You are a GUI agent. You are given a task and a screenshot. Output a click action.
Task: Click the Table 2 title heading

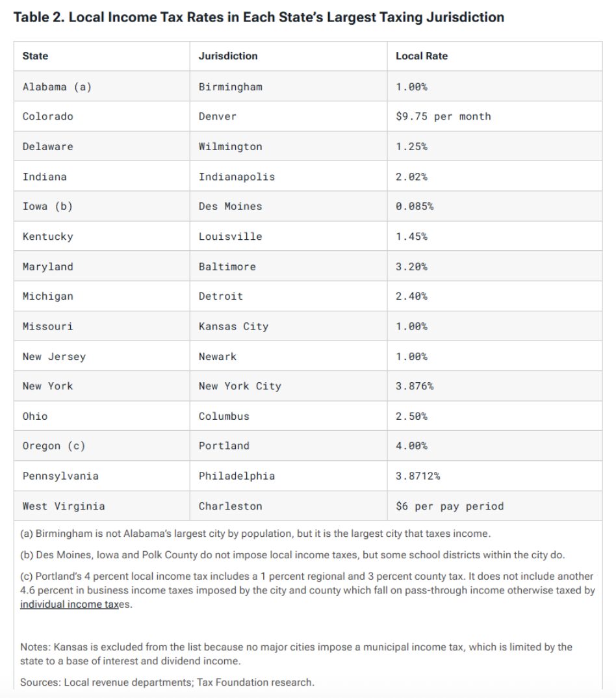pos(259,18)
